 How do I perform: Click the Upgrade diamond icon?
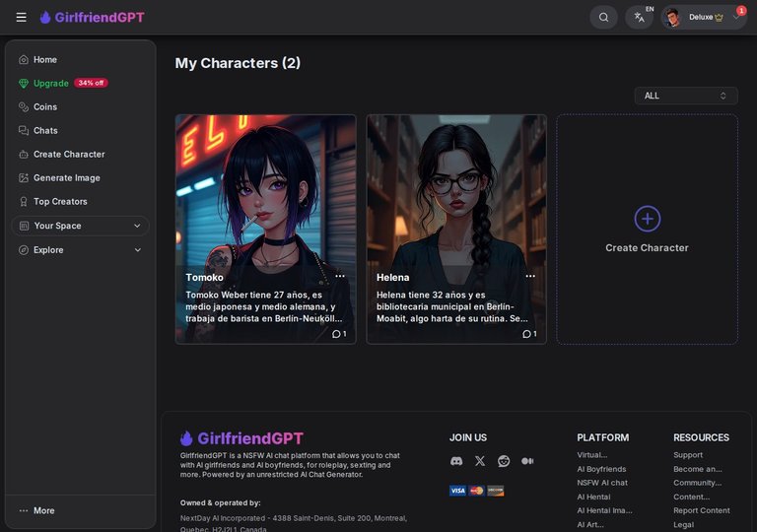click(x=24, y=83)
